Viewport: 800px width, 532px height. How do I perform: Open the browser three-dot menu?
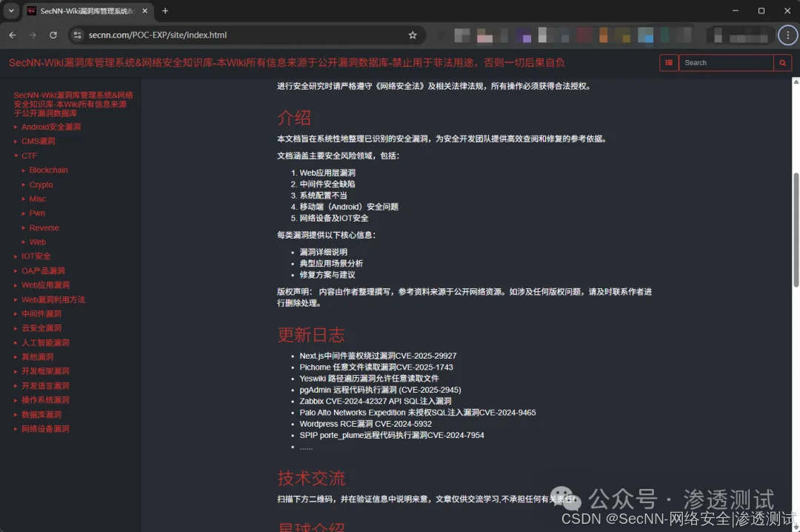tap(787, 35)
